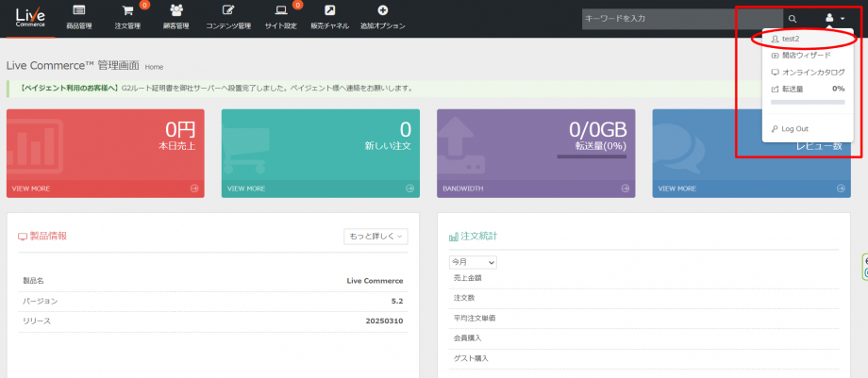
Task: Open the 商品管理 product management icon
Action: pyautogui.click(x=79, y=11)
